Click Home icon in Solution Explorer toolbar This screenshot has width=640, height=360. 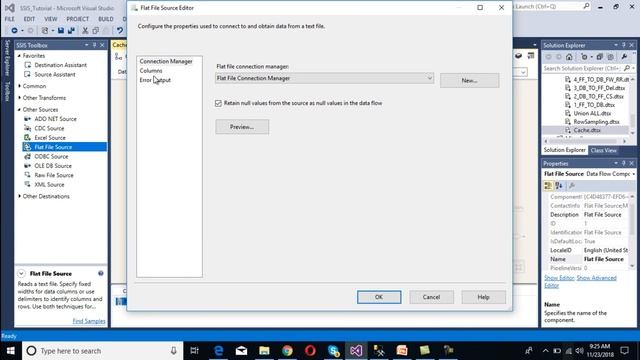(x=569, y=57)
